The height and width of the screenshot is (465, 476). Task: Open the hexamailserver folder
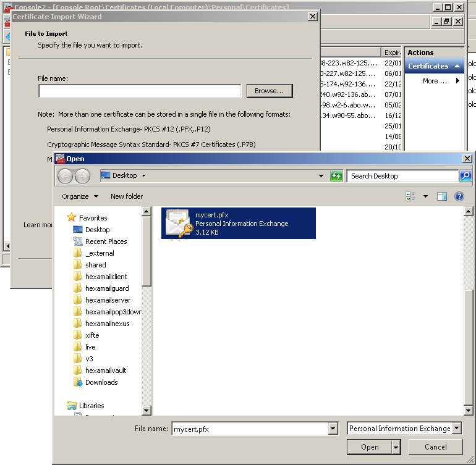click(x=108, y=300)
